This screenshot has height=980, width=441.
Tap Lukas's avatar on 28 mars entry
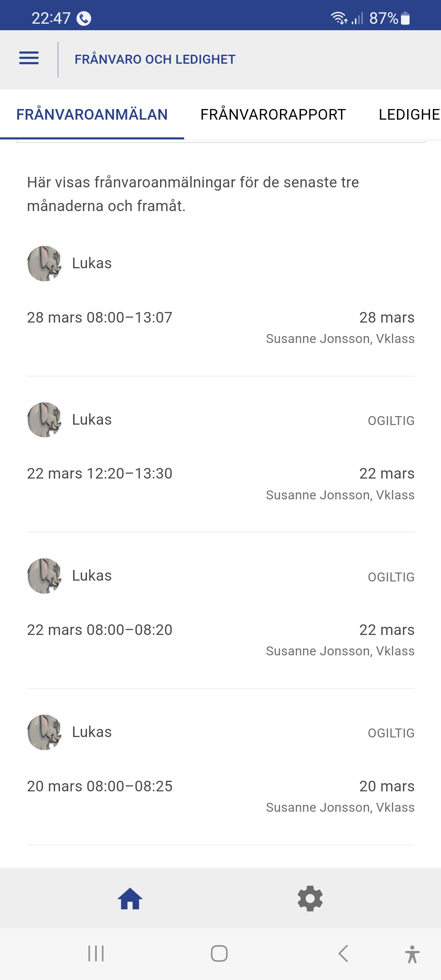point(45,263)
